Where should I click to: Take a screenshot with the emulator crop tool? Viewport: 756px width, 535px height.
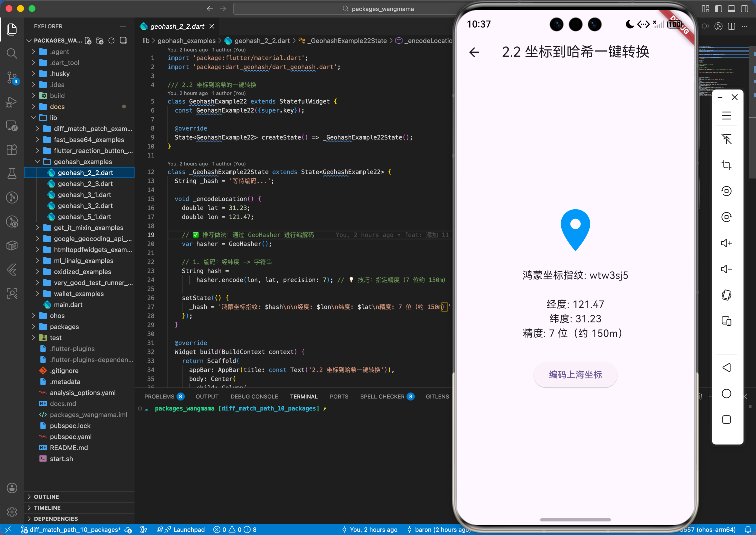coord(727,165)
